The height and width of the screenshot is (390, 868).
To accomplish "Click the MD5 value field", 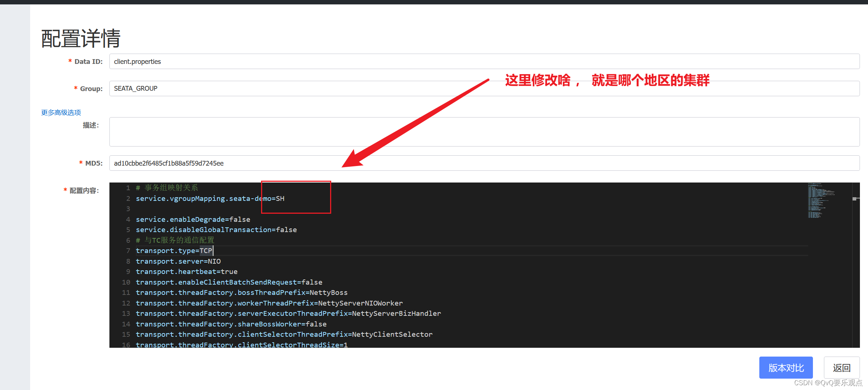I will (x=484, y=163).
